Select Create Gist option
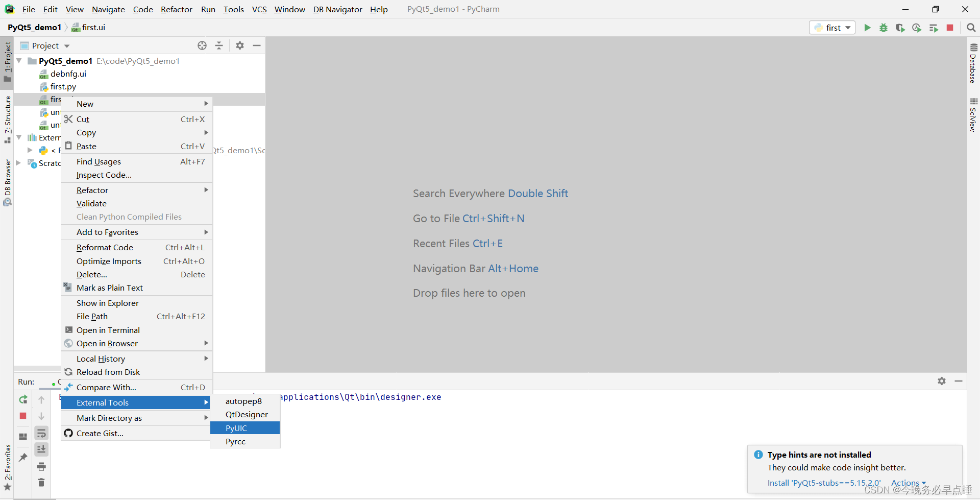Image resolution: width=980 pixels, height=500 pixels. click(x=136, y=433)
